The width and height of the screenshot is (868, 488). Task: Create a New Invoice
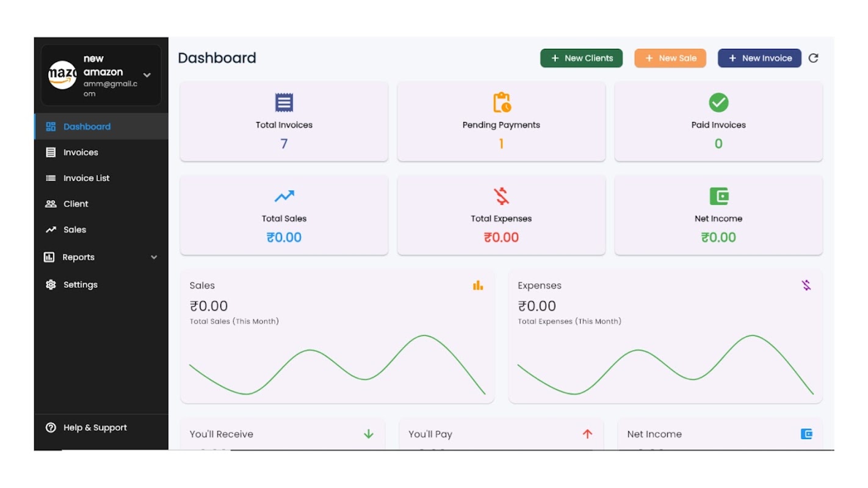click(x=759, y=58)
